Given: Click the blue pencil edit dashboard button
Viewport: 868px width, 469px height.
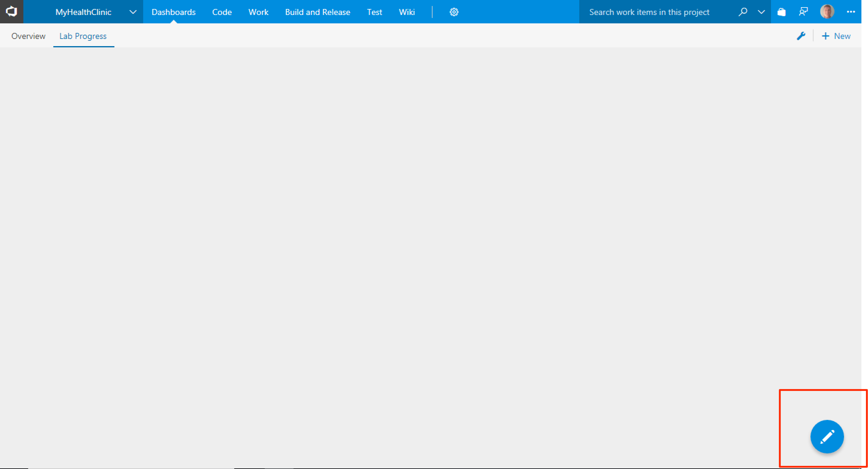Looking at the screenshot, I should point(827,437).
